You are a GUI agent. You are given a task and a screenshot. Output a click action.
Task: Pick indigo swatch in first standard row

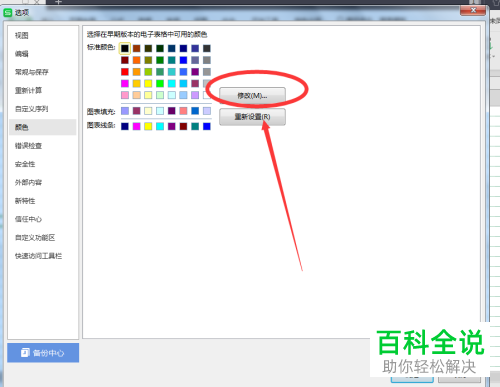pos(195,48)
